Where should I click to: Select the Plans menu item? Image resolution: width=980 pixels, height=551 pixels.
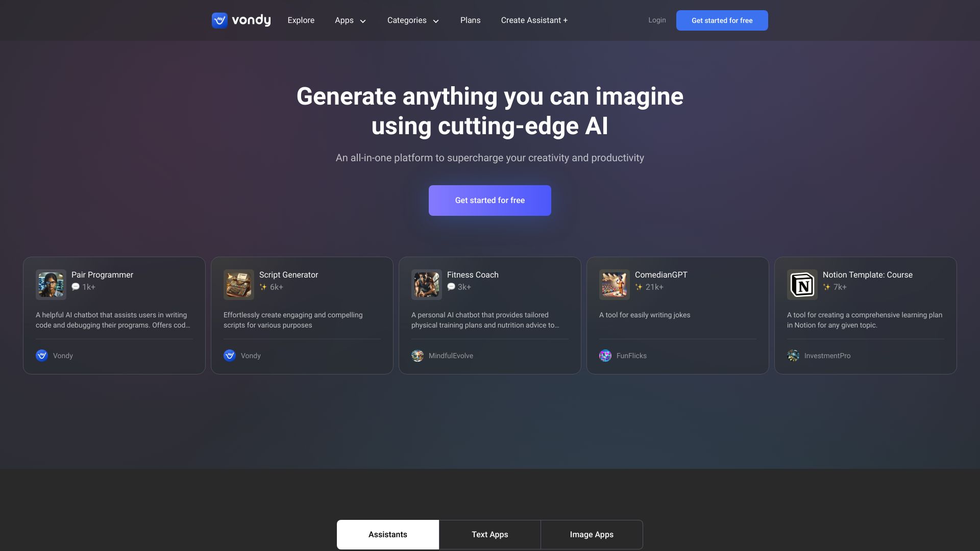click(471, 20)
